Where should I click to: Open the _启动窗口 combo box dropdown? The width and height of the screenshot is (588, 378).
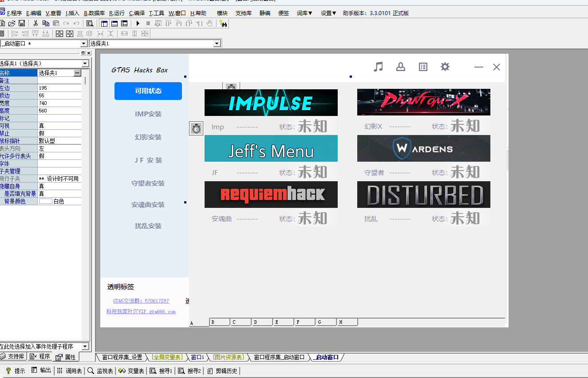84,44
